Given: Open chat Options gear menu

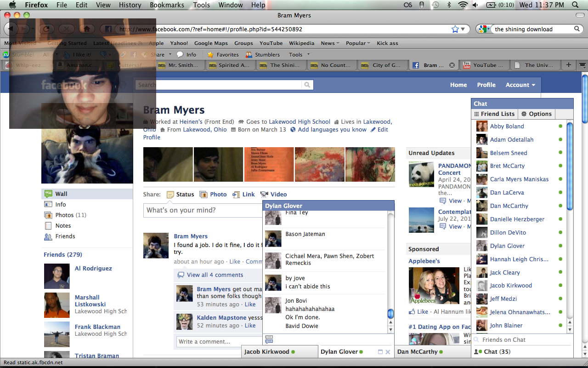Looking at the screenshot, I should (537, 114).
